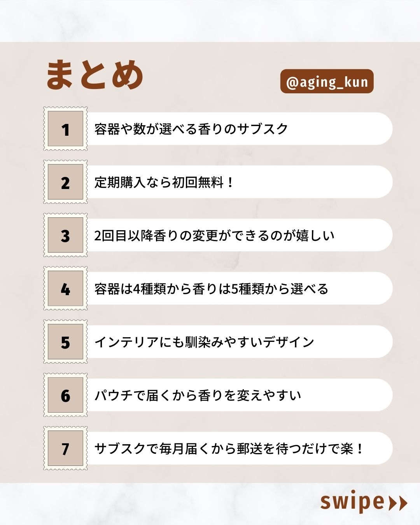Tap the number 6 stamp icon
The width and height of the screenshot is (420, 525).
pyautogui.click(x=65, y=395)
